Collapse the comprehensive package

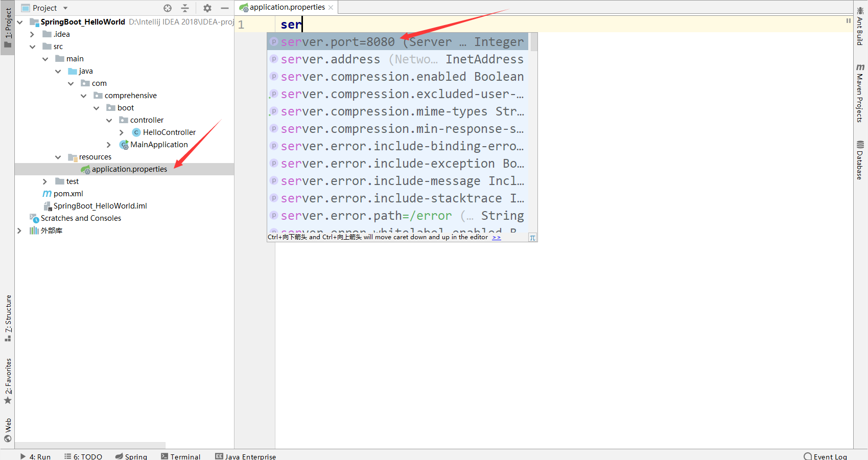[x=84, y=96]
